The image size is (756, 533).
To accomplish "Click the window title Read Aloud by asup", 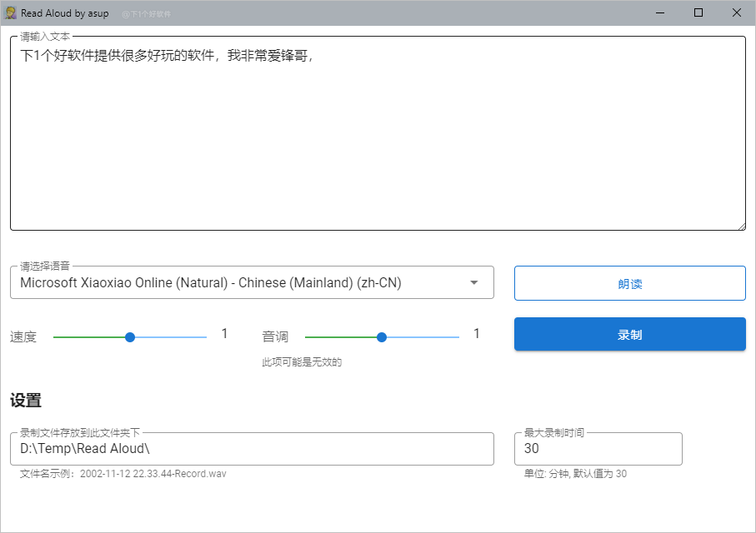I will (x=65, y=13).
